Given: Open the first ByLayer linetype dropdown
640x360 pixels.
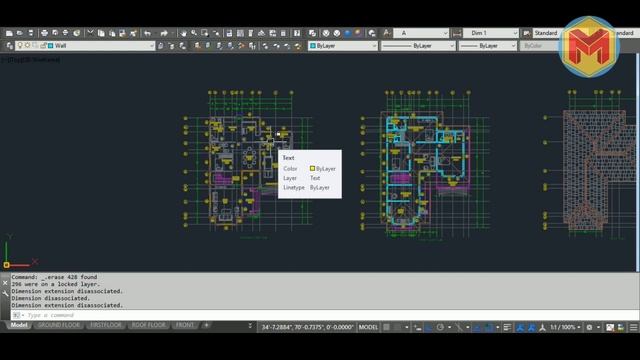Looking at the screenshot, I should (452, 46).
